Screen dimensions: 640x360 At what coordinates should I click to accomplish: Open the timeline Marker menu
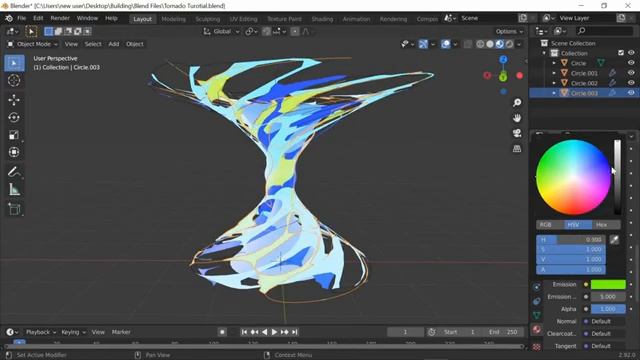coord(121,332)
